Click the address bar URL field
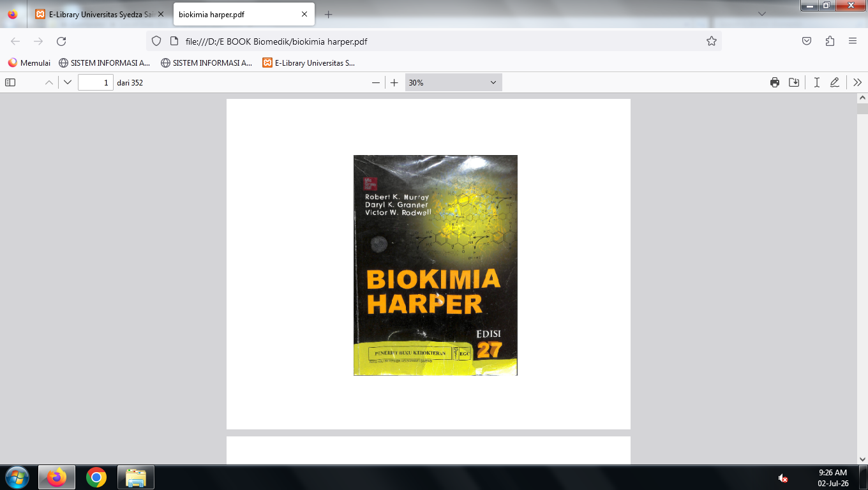Screen dimensions: 868x490 (434, 41)
